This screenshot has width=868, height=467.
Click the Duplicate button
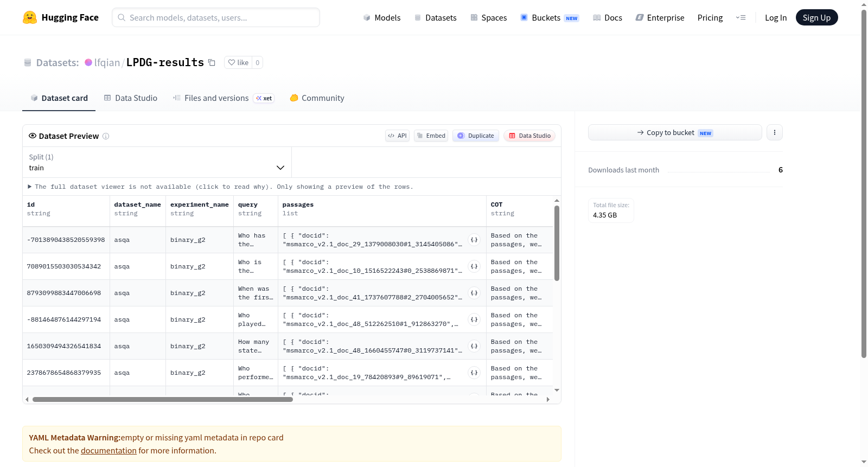(476, 136)
